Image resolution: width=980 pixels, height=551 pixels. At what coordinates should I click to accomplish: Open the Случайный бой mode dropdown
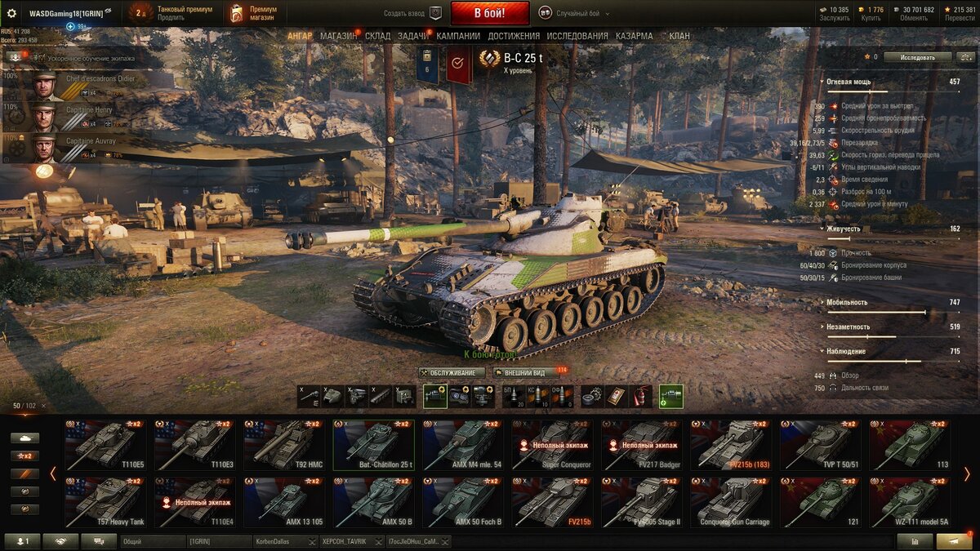tap(578, 14)
